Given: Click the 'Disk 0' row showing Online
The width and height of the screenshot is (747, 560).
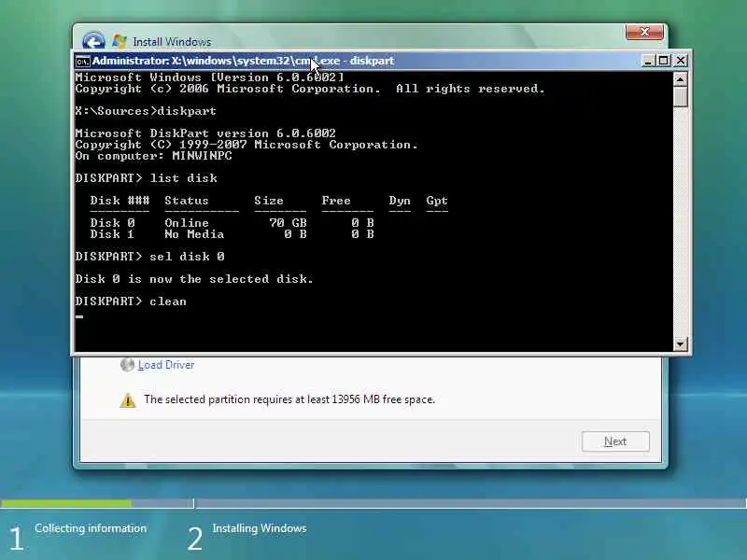Looking at the screenshot, I should pos(232,223).
